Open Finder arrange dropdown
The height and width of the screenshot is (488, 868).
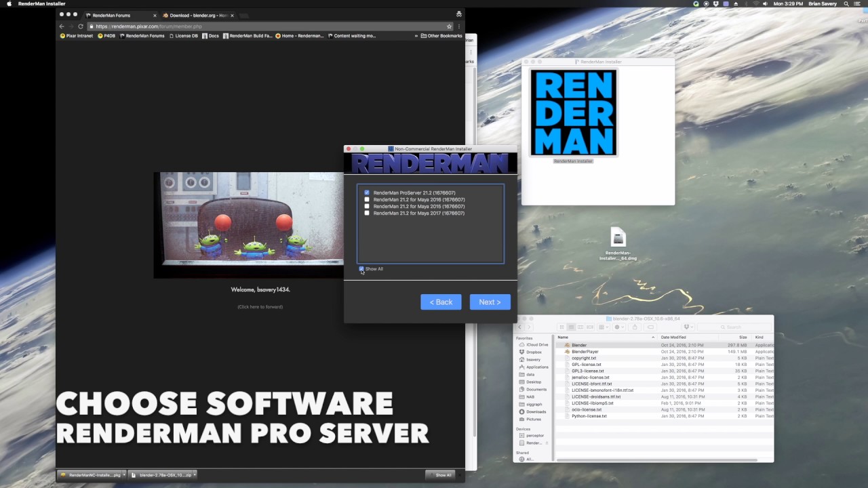604,327
